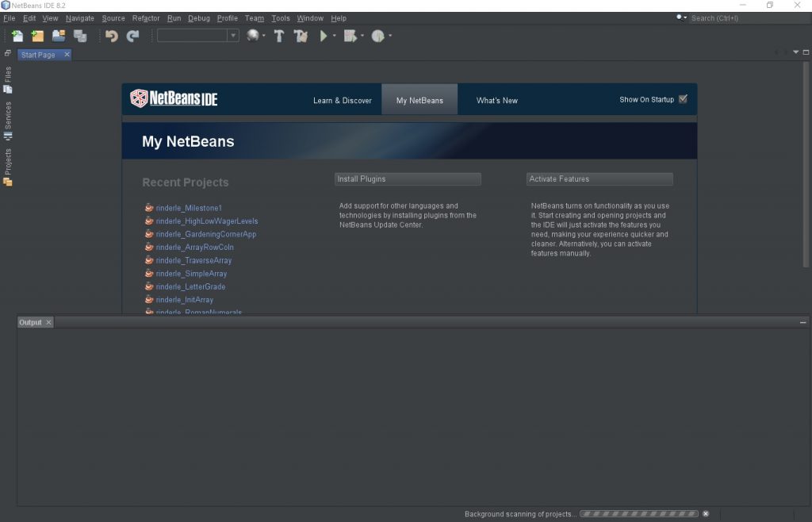Click the Activate Features button

tap(599, 178)
